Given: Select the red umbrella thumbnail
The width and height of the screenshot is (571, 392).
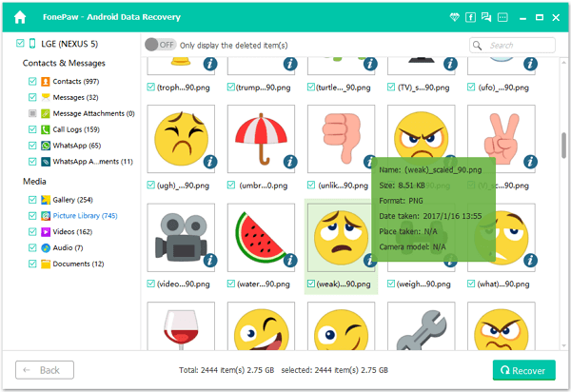Looking at the screenshot, I should point(261,139).
